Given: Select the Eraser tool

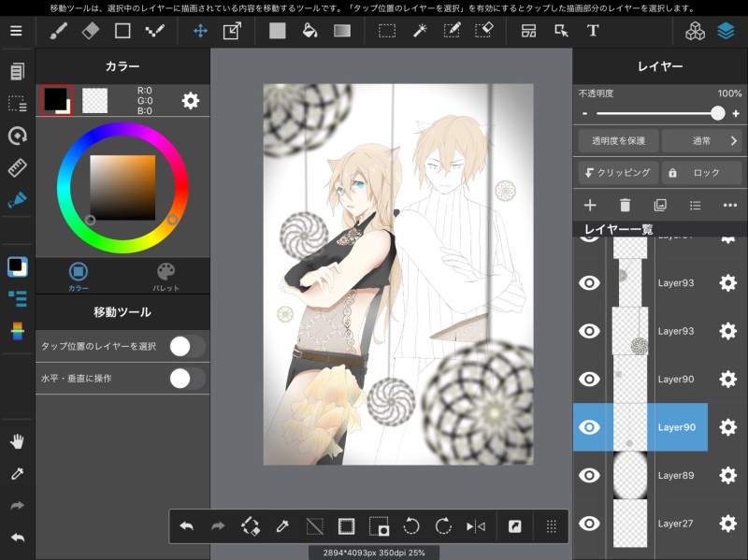Looking at the screenshot, I should coord(91,32).
